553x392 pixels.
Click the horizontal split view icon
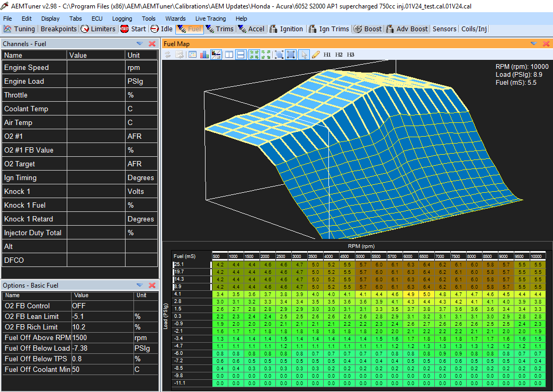[x=240, y=55]
